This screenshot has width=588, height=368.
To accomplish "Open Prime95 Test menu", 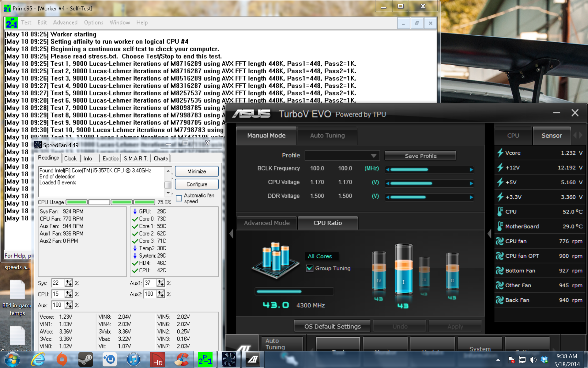I will 26,22.
